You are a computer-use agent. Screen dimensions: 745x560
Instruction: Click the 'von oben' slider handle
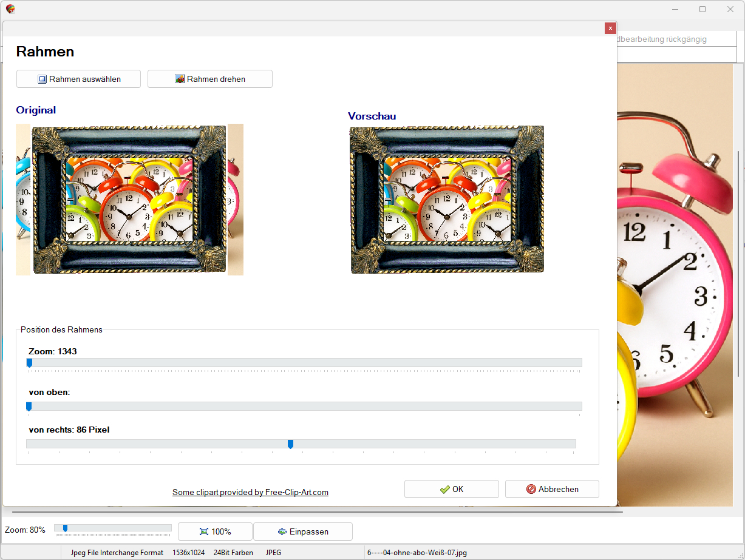pyautogui.click(x=29, y=407)
